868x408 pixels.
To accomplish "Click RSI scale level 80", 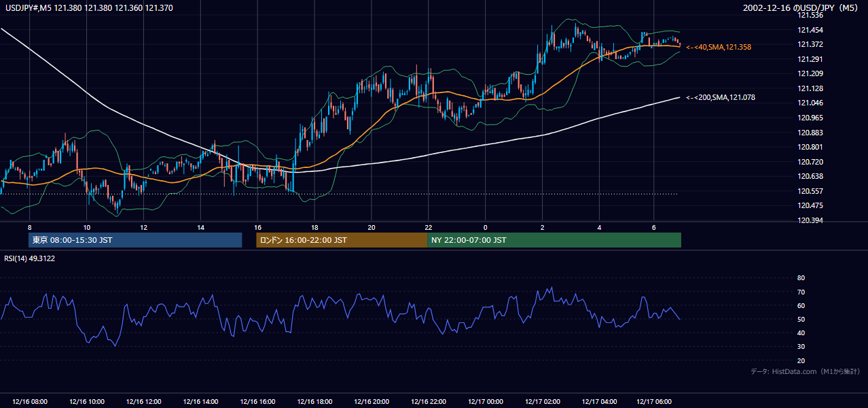I will tap(801, 278).
